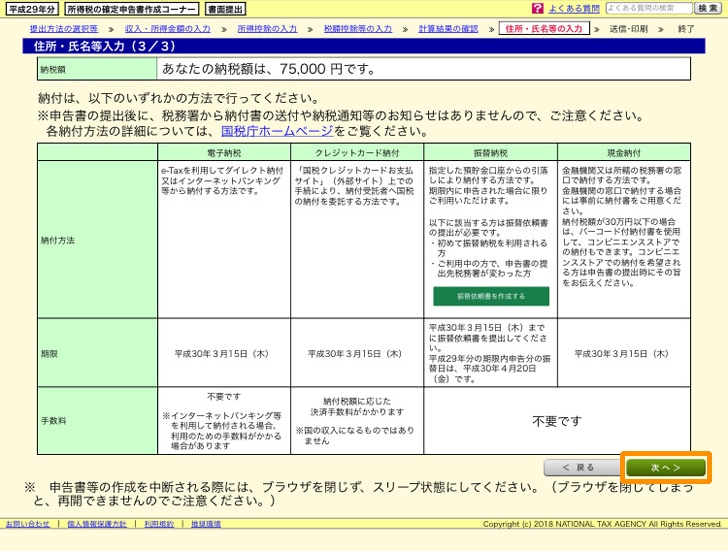Click the 終了 step text

pos(686,29)
